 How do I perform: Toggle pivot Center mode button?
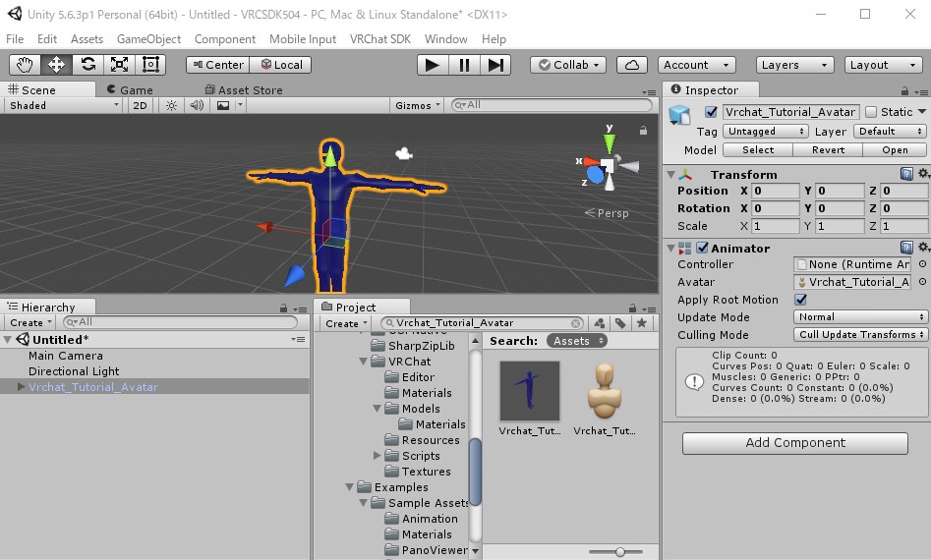218,65
